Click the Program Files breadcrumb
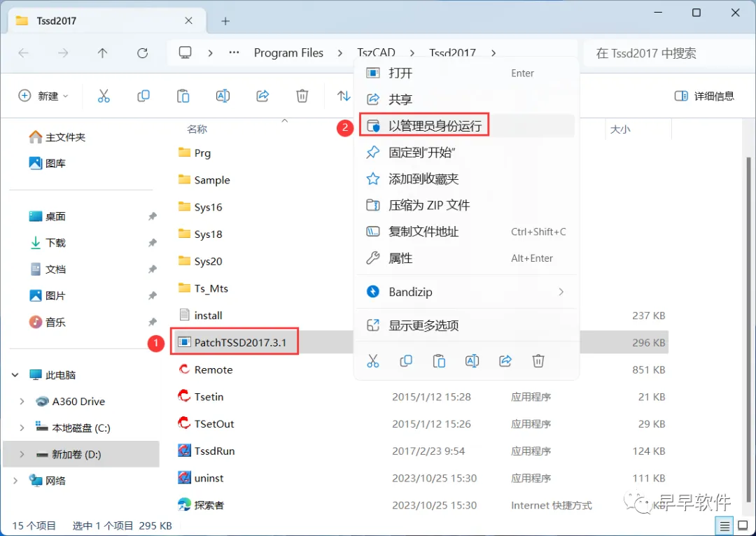 (x=288, y=53)
